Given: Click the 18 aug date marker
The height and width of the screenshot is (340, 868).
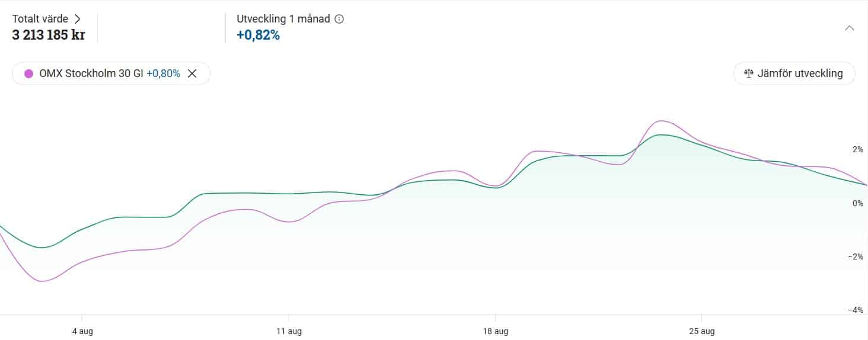Looking at the screenshot, I should click(x=495, y=331).
